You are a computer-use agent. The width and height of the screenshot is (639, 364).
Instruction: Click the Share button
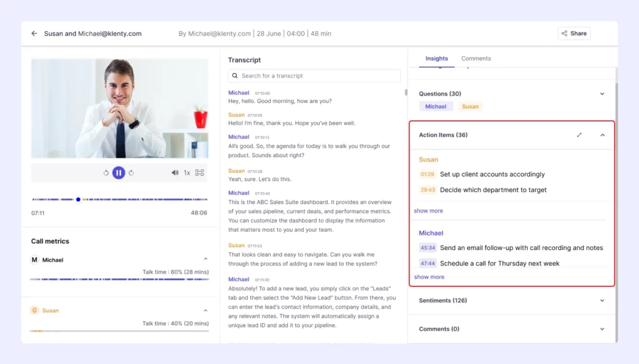coord(574,34)
